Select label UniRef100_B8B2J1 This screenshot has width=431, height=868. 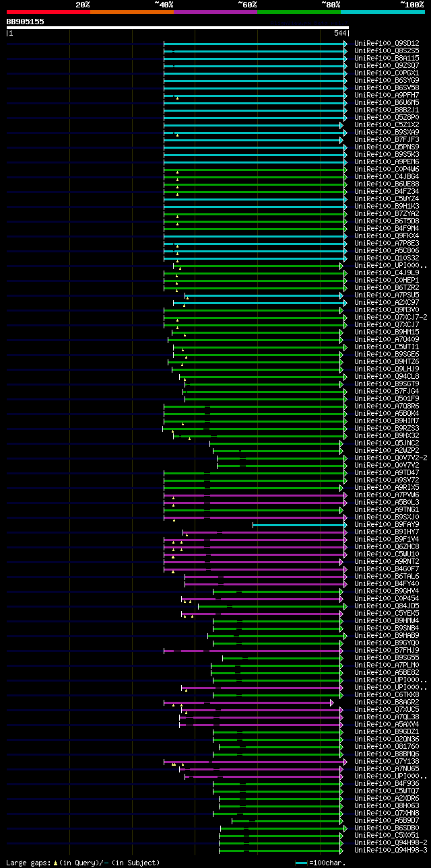coord(387,110)
